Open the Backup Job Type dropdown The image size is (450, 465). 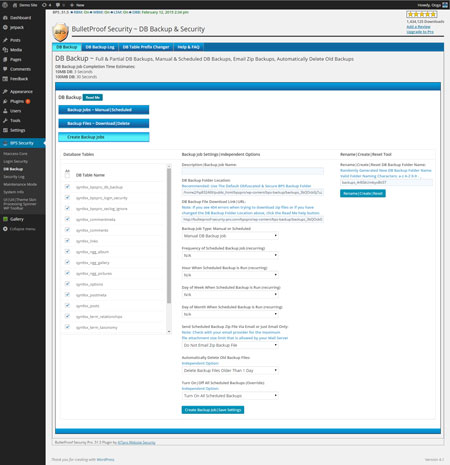click(230, 236)
